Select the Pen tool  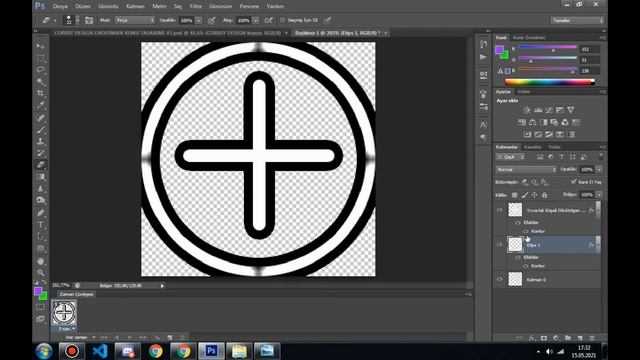coord(40,213)
